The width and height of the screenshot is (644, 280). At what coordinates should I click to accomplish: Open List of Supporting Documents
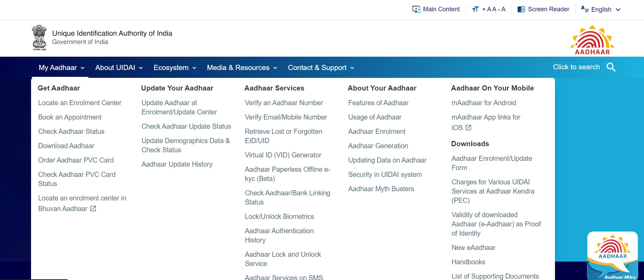[495, 276]
